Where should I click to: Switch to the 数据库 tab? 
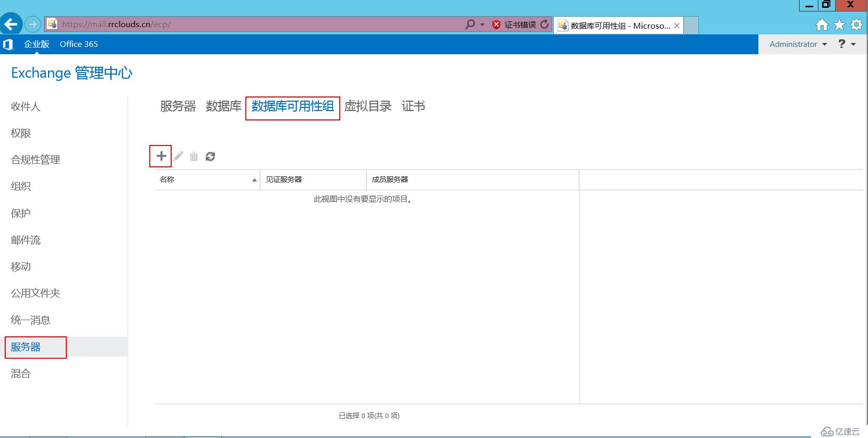223,106
